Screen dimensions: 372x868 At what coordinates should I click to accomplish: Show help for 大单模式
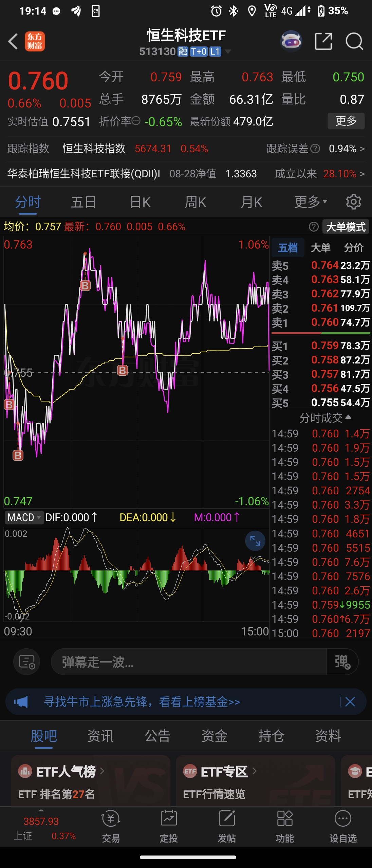coord(314,227)
